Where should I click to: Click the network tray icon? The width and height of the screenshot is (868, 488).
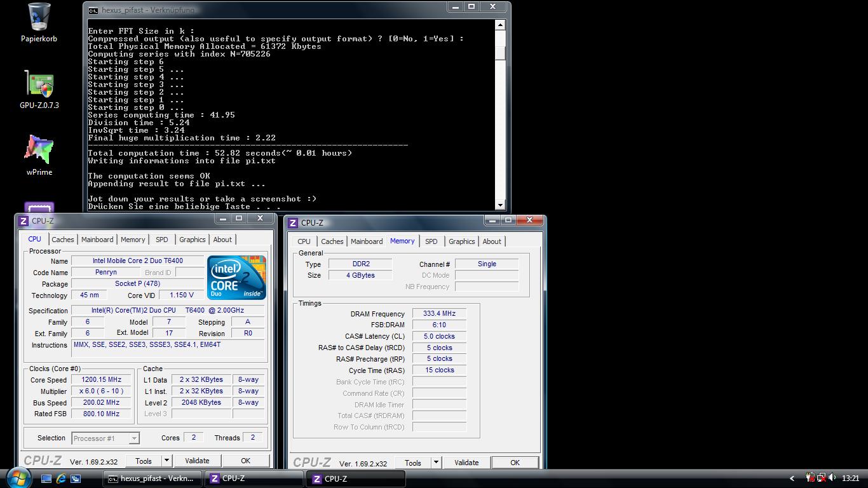point(822,478)
